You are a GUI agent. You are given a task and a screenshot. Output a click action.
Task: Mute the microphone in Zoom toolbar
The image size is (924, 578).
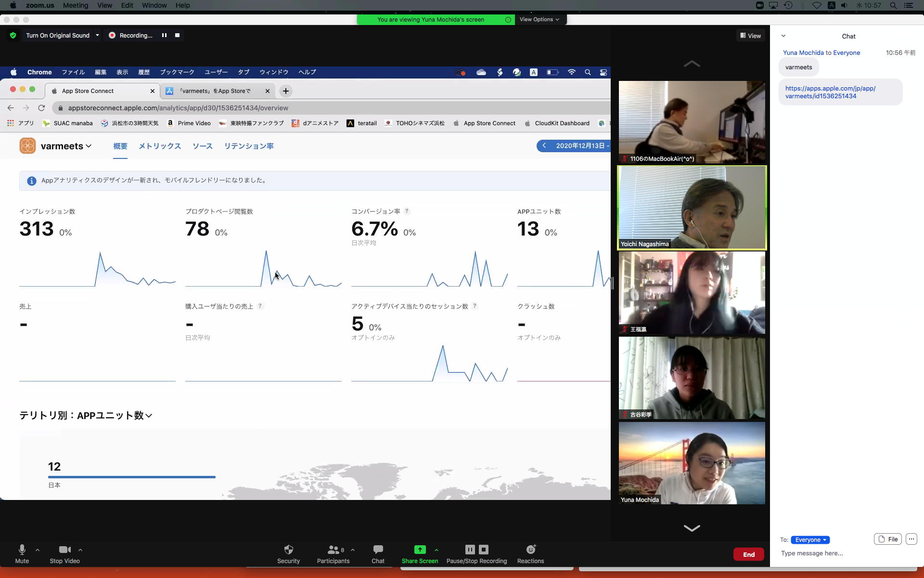22,550
